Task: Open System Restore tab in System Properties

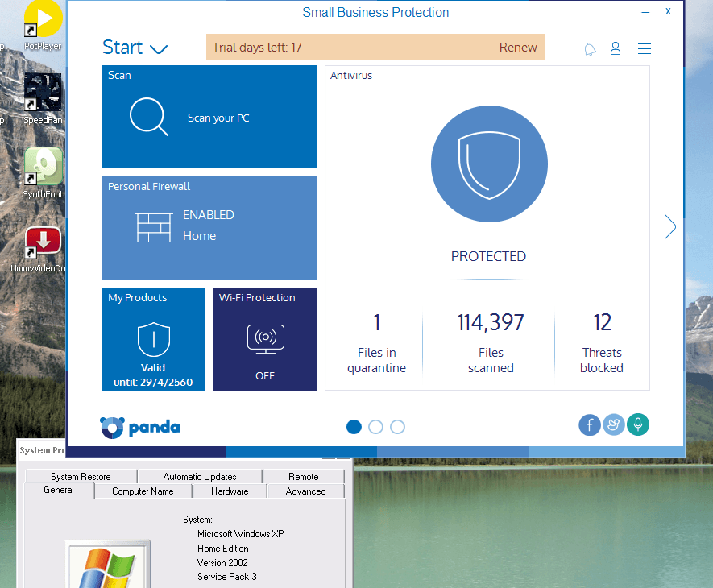Action: [81, 476]
